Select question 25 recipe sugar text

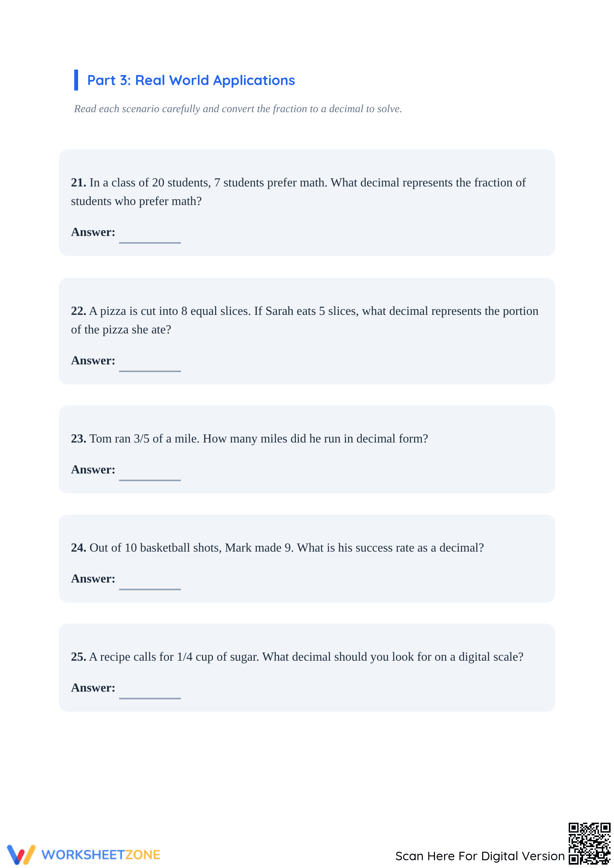pyautogui.click(x=297, y=657)
